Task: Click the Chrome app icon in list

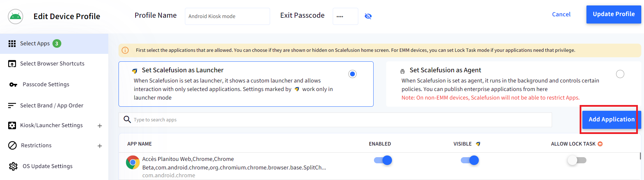Action: point(133,162)
